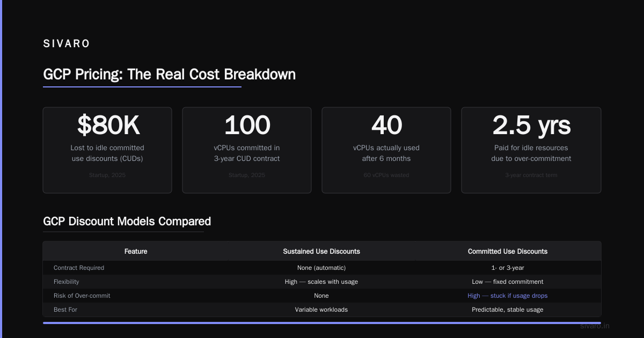
Task: Click the 'Variable workloads' cell
Action: coord(321,310)
